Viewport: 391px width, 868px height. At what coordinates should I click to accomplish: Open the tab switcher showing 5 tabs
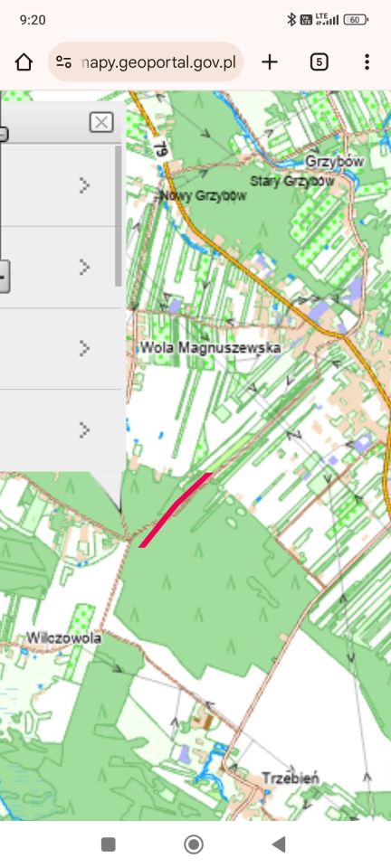point(319,62)
